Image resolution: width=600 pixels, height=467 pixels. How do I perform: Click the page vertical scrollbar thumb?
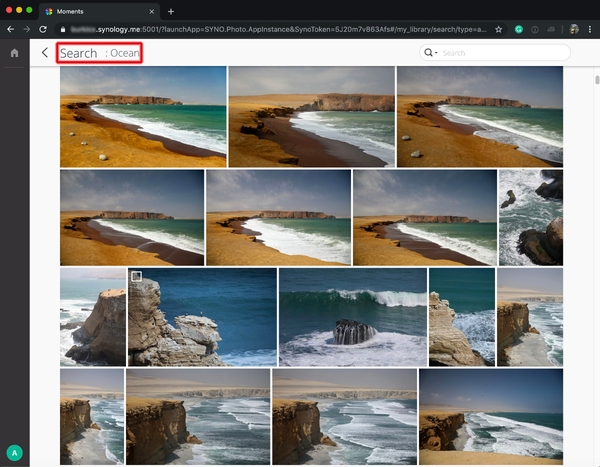[x=597, y=80]
